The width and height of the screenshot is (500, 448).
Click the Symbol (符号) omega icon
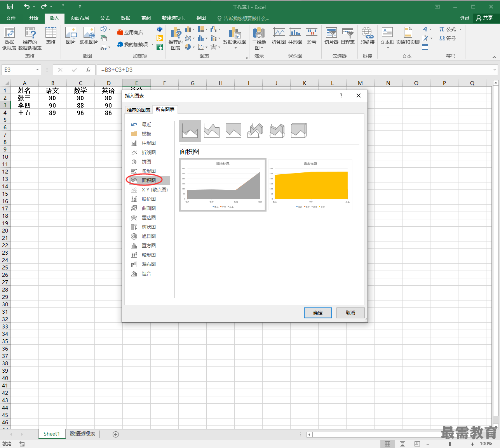(x=448, y=38)
